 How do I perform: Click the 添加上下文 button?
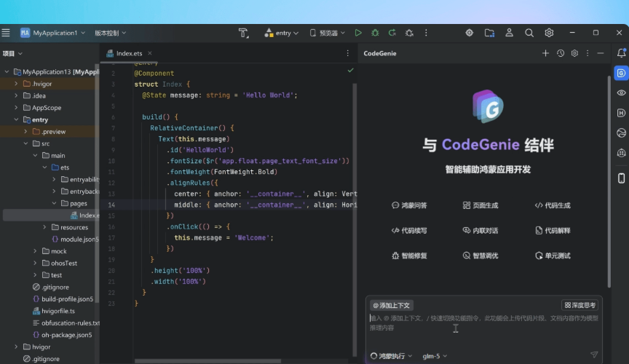pos(391,306)
